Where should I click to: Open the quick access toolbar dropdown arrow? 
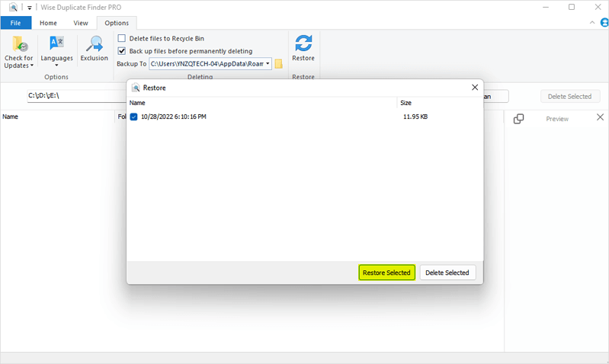(x=30, y=8)
